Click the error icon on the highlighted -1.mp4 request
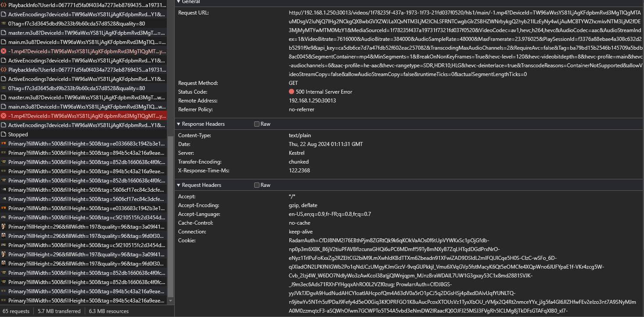 click(4, 116)
